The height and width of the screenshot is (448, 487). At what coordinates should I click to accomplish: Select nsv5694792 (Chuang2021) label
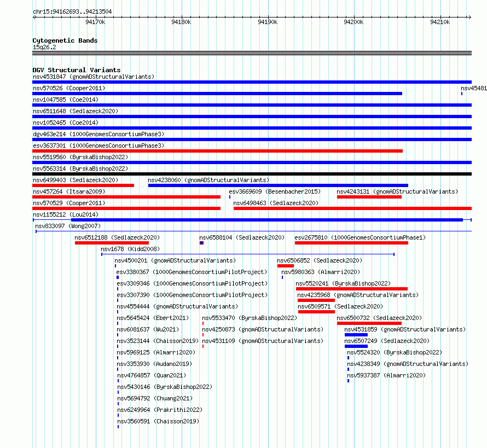tap(155, 398)
